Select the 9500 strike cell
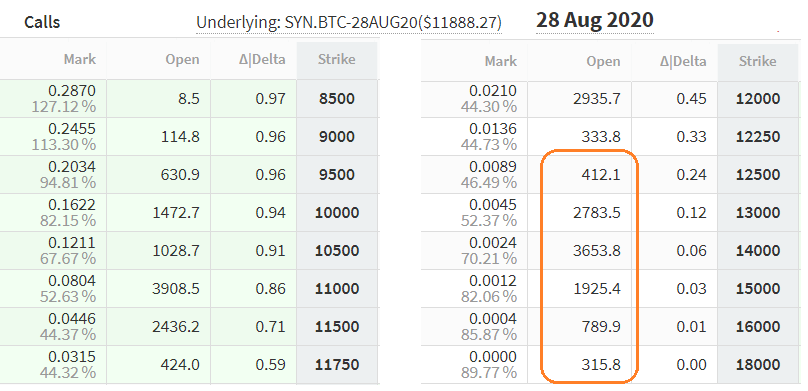 pyautogui.click(x=337, y=175)
